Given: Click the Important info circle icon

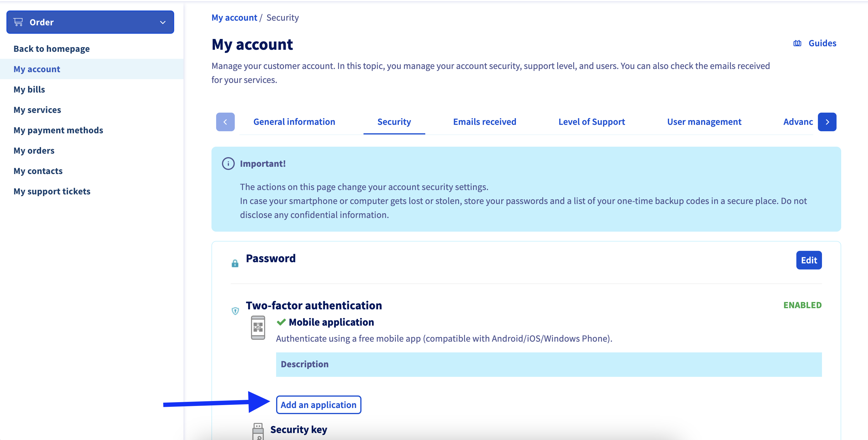Looking at the screenshot, I should point(228,164).
